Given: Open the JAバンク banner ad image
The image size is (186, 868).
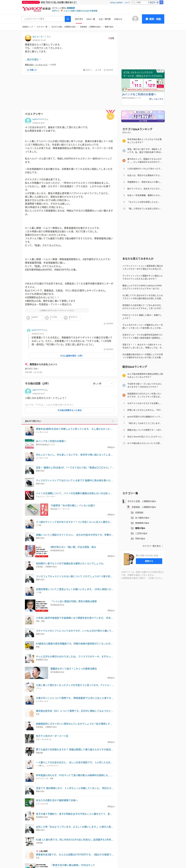Looking at the screenshot, I should tap(143, 81).
